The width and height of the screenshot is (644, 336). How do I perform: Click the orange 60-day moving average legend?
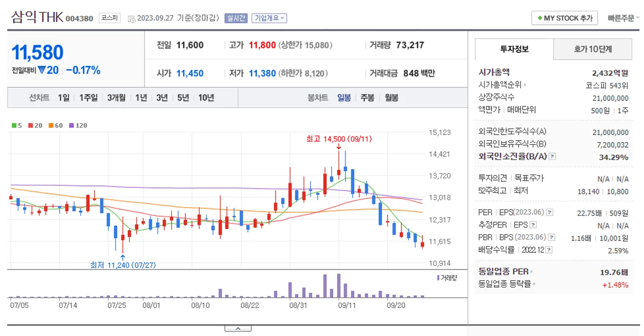pyautogui.click(x=56, y=125)
